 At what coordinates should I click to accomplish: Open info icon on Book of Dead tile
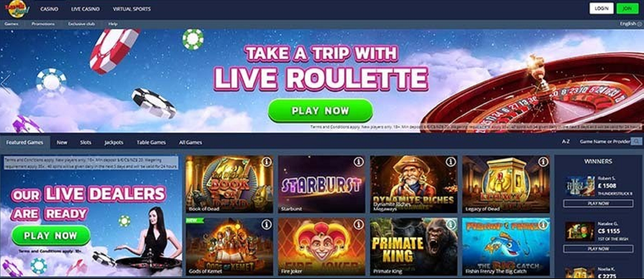pyautogui.click(x=267, y=162)
